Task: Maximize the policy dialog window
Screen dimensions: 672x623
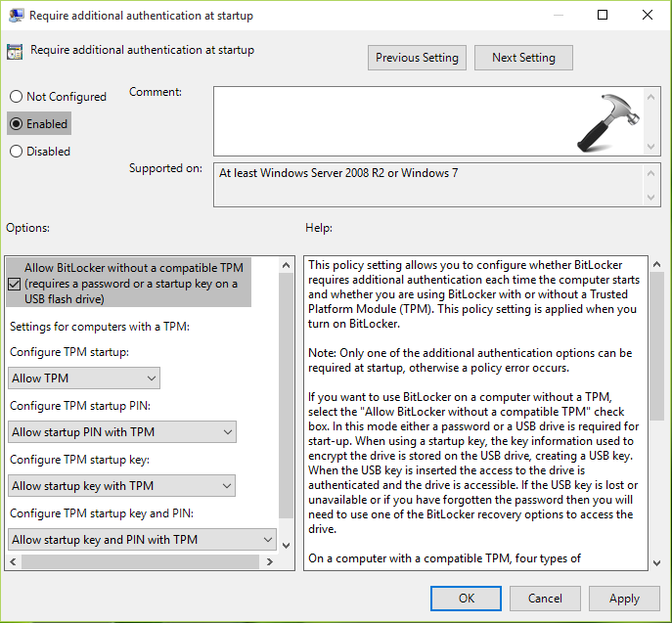Action: (603, 15)
